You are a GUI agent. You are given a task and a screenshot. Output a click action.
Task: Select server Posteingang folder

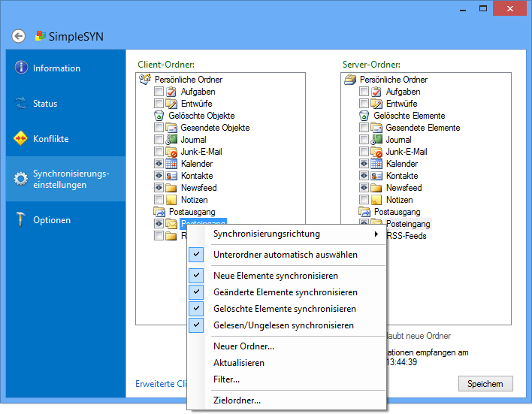click(x=408, y=224)
